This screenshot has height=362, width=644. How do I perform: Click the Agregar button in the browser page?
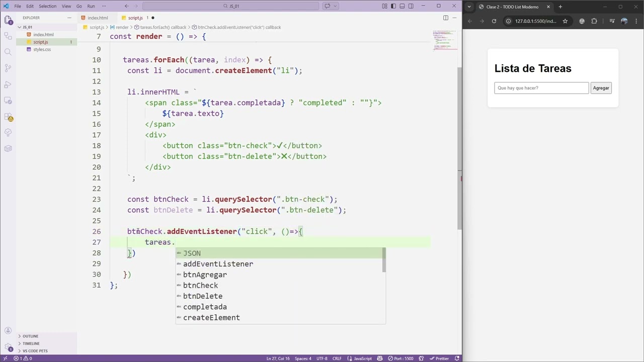tap(601, 88)
